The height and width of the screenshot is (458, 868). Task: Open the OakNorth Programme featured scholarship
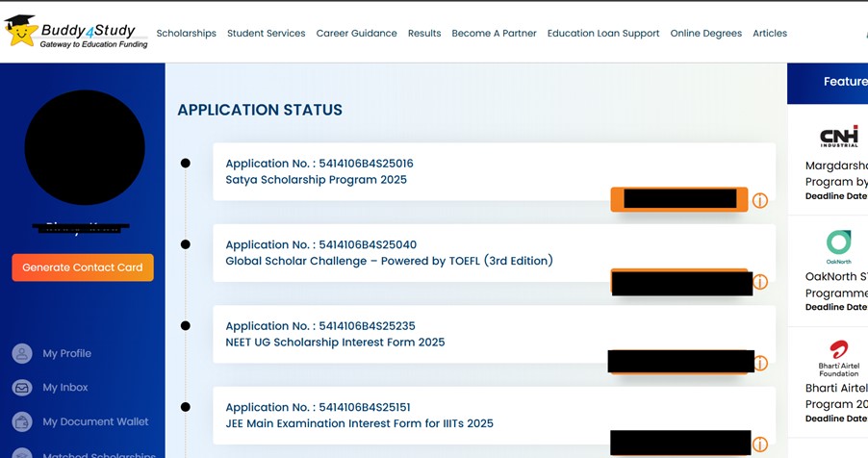coord(836,285)
